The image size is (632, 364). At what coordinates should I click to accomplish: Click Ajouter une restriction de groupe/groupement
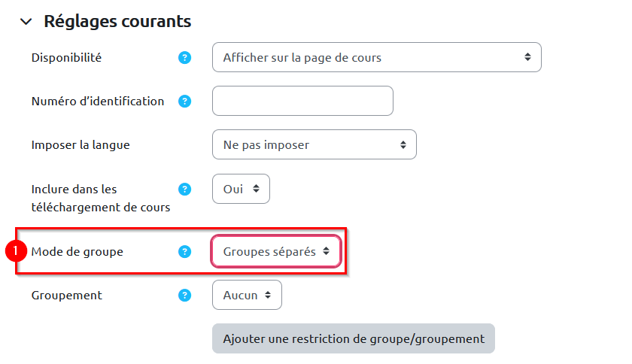coord(354,338)
